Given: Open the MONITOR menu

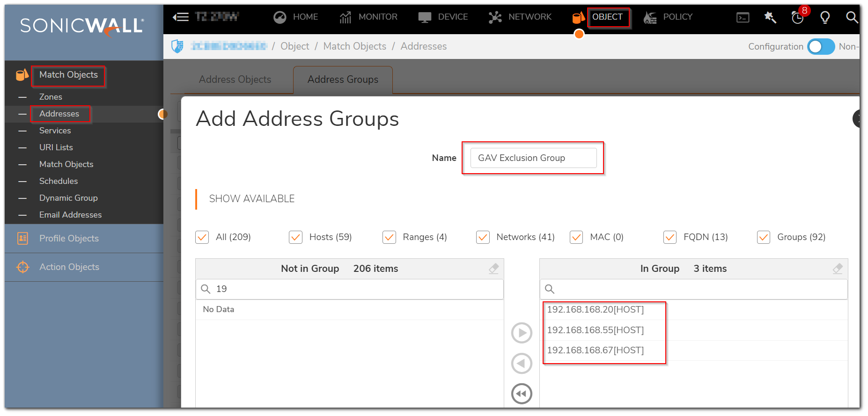Looking at the screenshot, I should 378,17.
